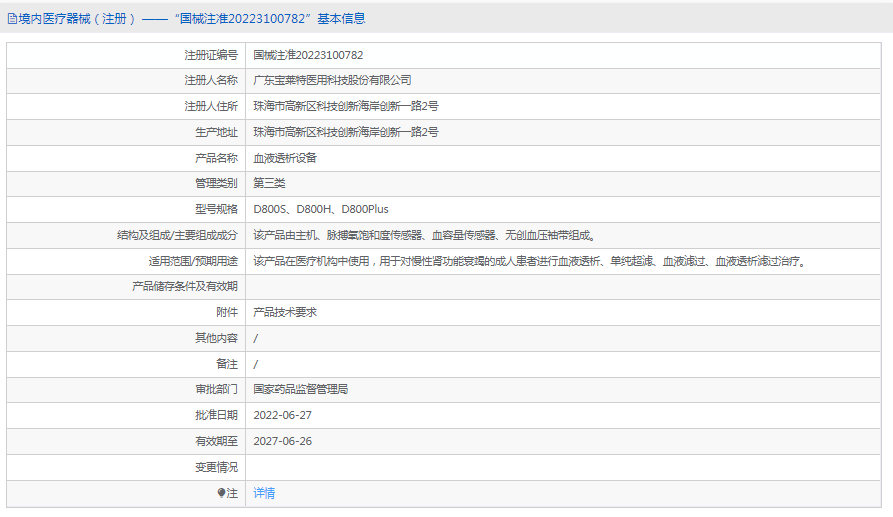893x517 pixels.
Task: Click the 有效期至 row label
Action: point(216,441)
